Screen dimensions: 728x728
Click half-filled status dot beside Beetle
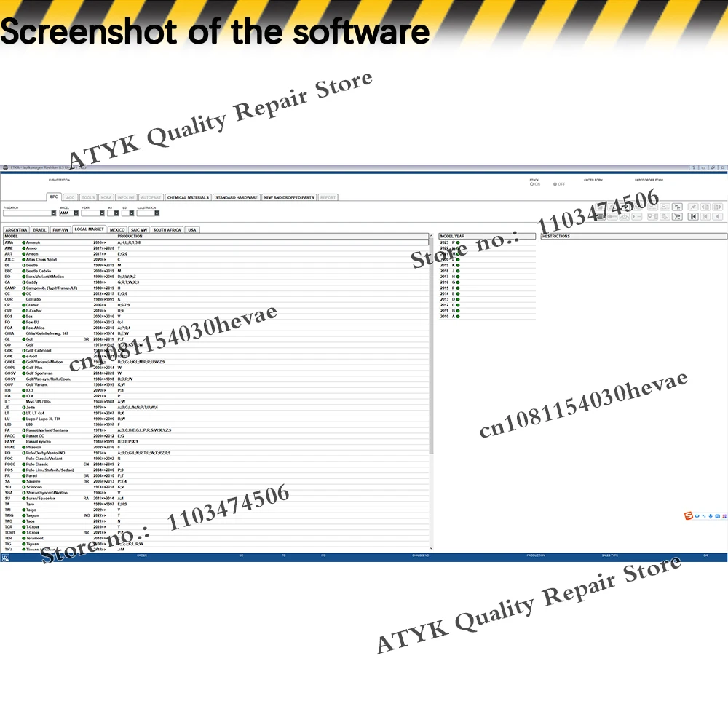[24, 265]
